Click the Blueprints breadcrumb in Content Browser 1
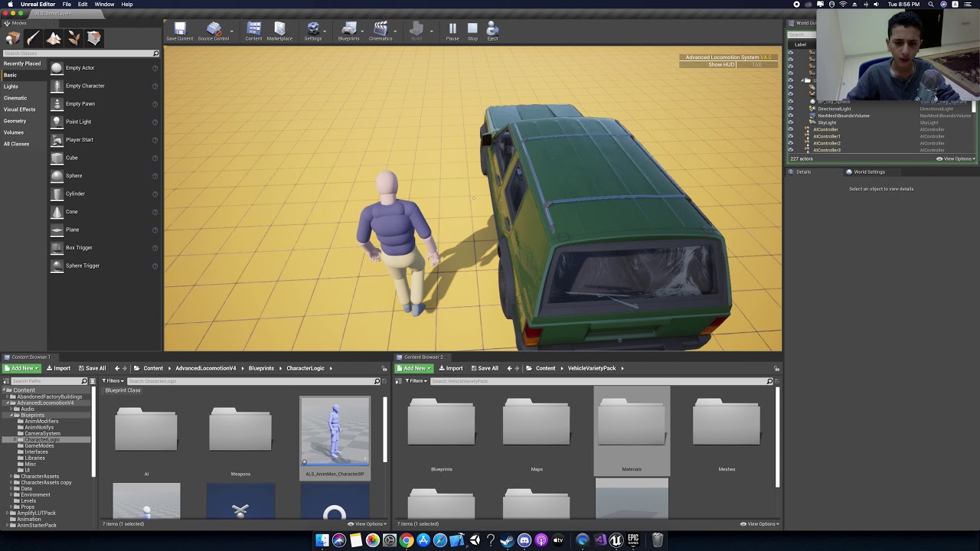 pos(261,368)
